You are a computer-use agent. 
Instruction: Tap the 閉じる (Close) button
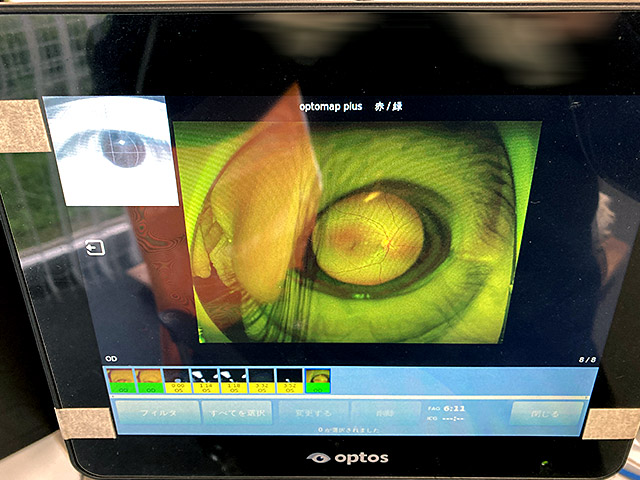click(x=547, y=414)
